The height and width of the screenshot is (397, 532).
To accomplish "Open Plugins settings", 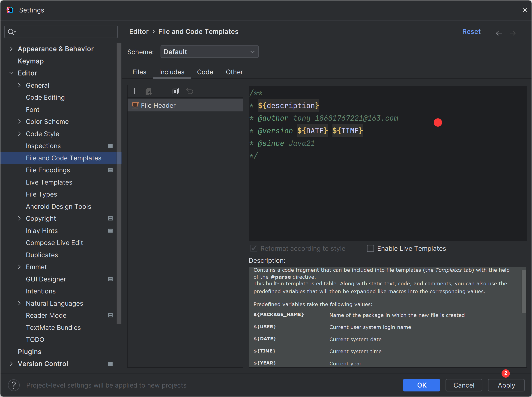I will 30,352.
